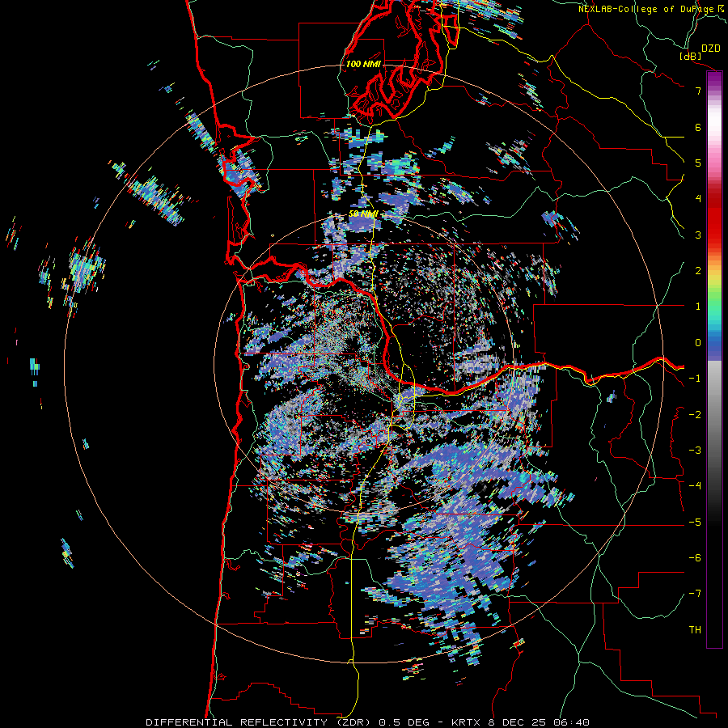The image size is (728, 728).
Task: Click the KRTX station identifier
Action: click(x=466, y=722)
